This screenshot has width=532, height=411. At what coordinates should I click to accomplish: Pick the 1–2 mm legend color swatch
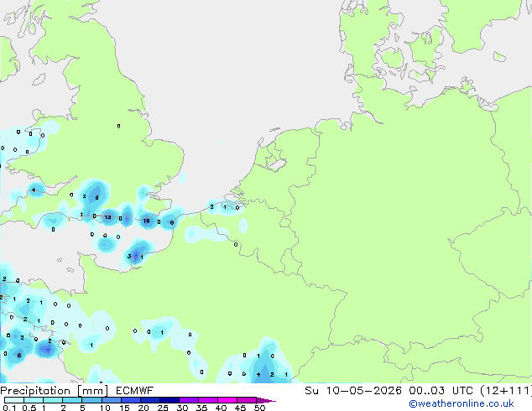click(53, 400)
